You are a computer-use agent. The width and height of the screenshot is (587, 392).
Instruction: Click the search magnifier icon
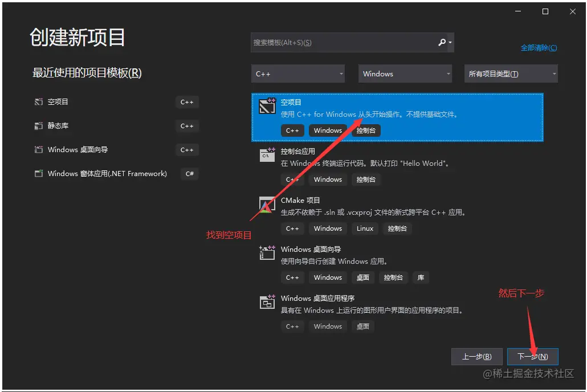click(x=442, y=42)
